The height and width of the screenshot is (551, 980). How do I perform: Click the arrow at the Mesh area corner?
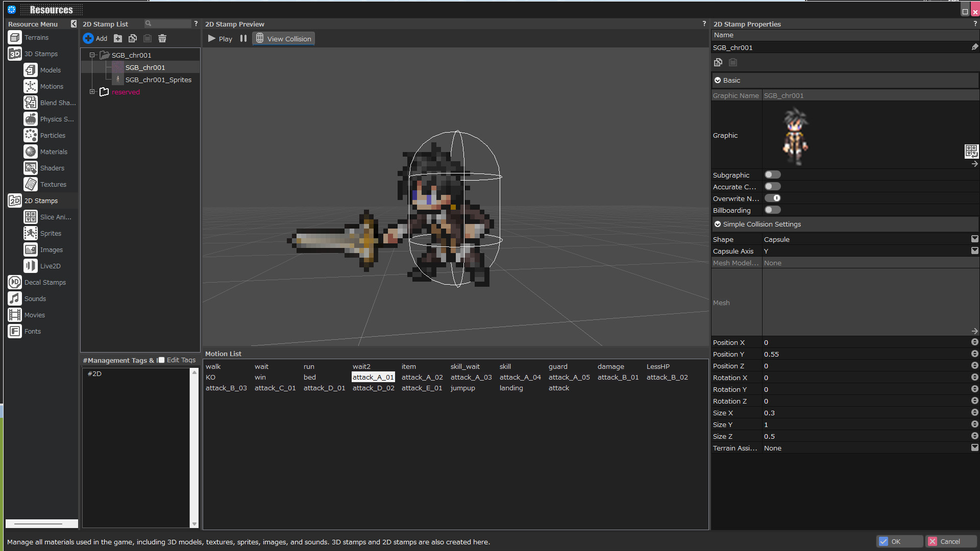(x=974, y=331)
